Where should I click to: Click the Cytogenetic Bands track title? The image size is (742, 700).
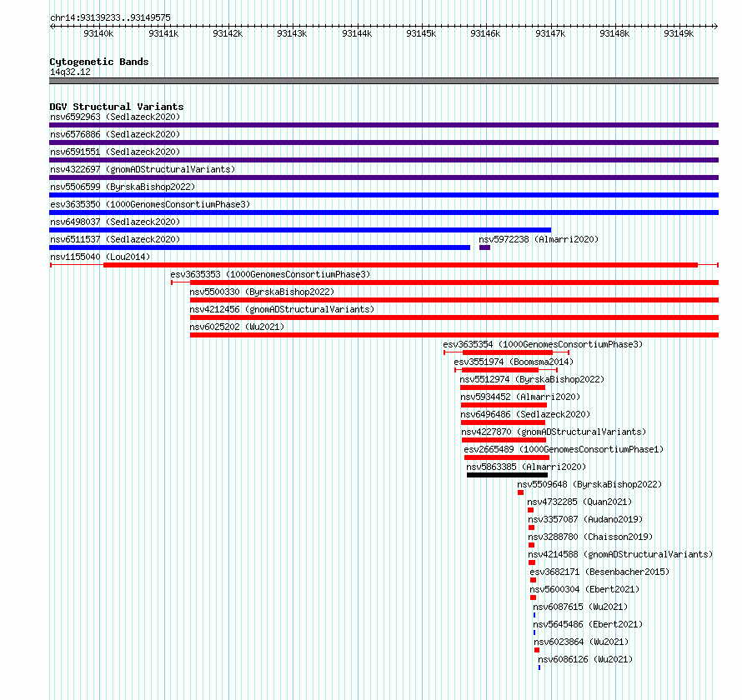tap(99, 62)
